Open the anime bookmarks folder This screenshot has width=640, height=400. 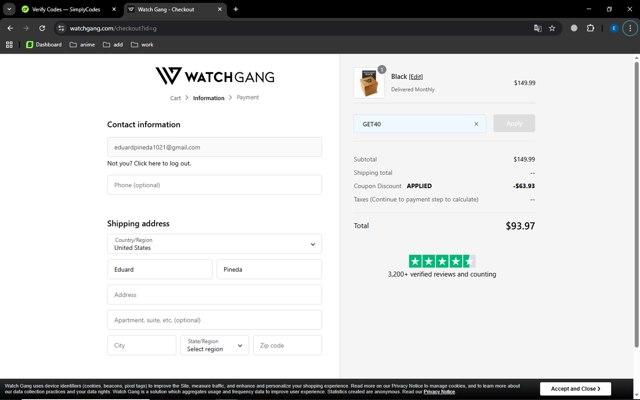pyautogui.click(x=82, y=44)
